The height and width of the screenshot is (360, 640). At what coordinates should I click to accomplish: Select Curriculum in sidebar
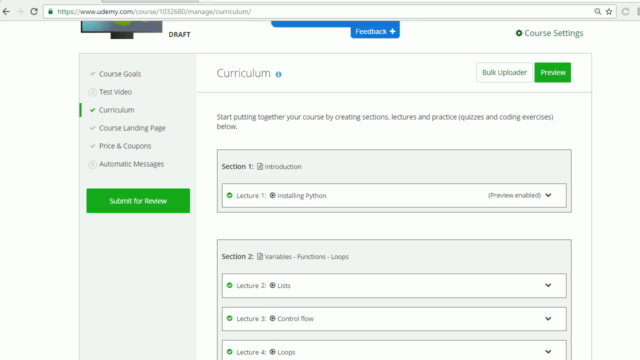point(117,110)
